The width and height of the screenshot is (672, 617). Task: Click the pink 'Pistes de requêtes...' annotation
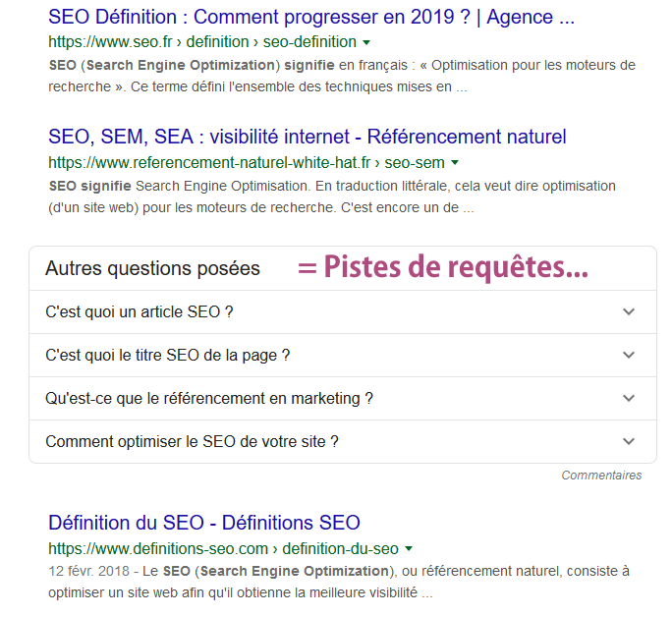point(443,267)
